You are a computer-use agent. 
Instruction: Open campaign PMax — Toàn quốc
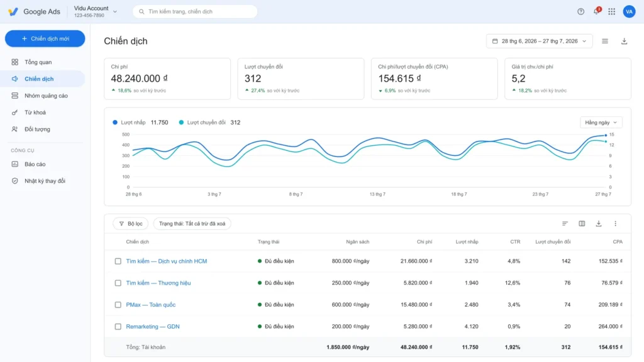pos(151,305)
